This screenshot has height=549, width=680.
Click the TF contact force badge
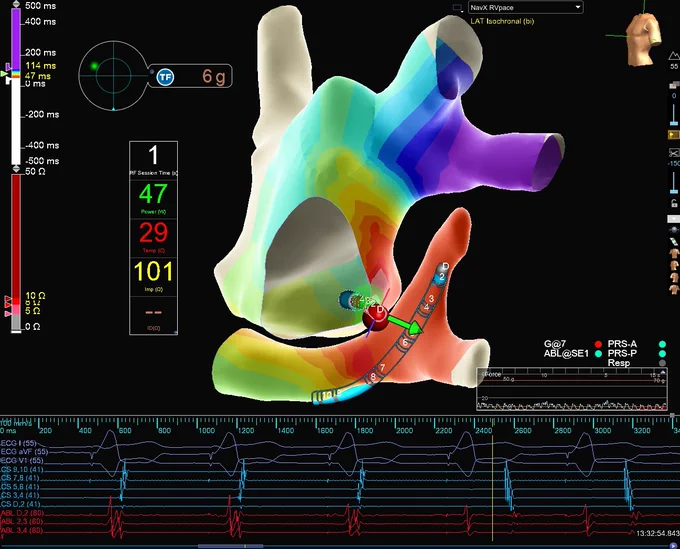click(x=165, y=77)
